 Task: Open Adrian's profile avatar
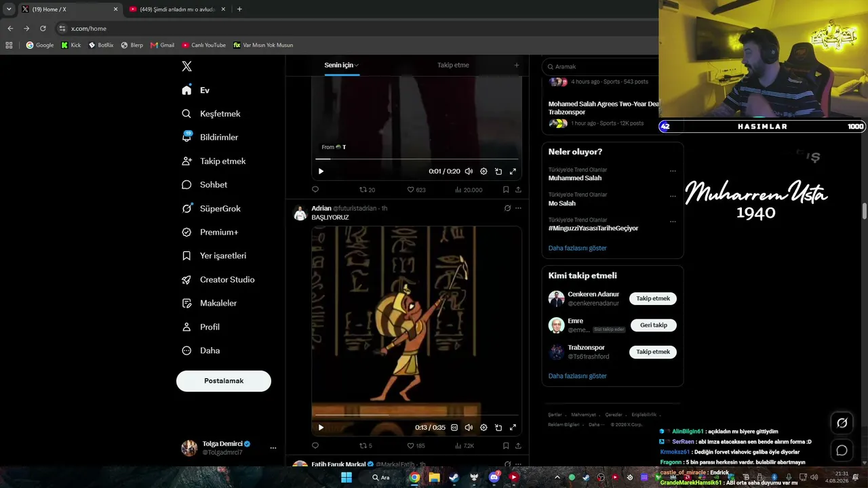(300, 213)
